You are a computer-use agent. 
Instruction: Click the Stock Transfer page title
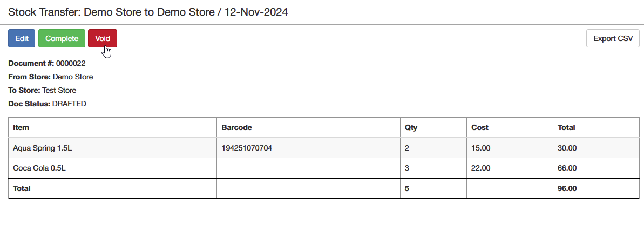(148, 12)
